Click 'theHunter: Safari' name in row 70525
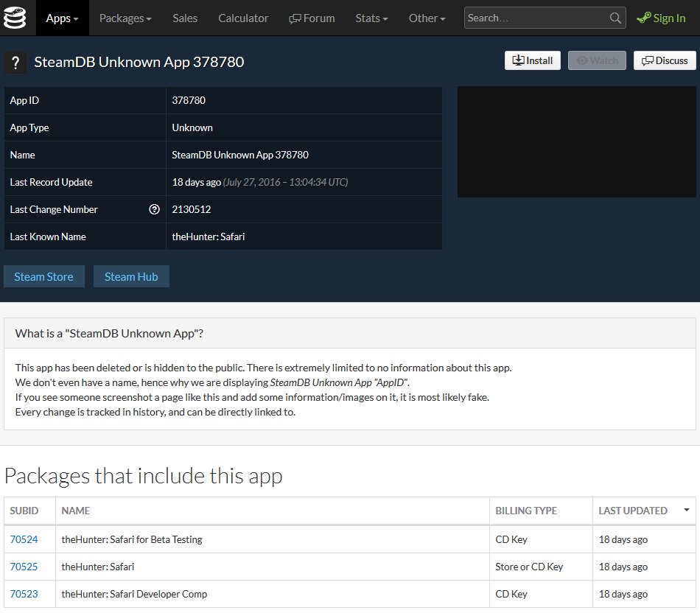 pos(98,567)
